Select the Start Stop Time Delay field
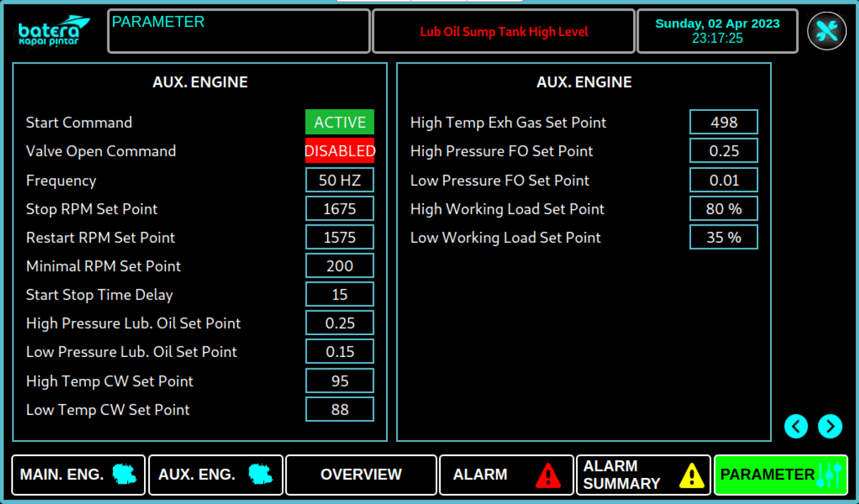This screenshot has width=859, height=504. (339, 294)
